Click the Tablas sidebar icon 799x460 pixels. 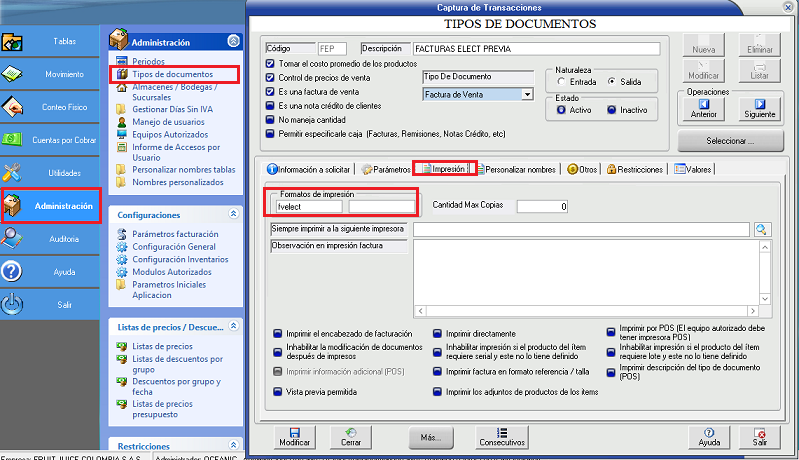[x=14, y=42]
